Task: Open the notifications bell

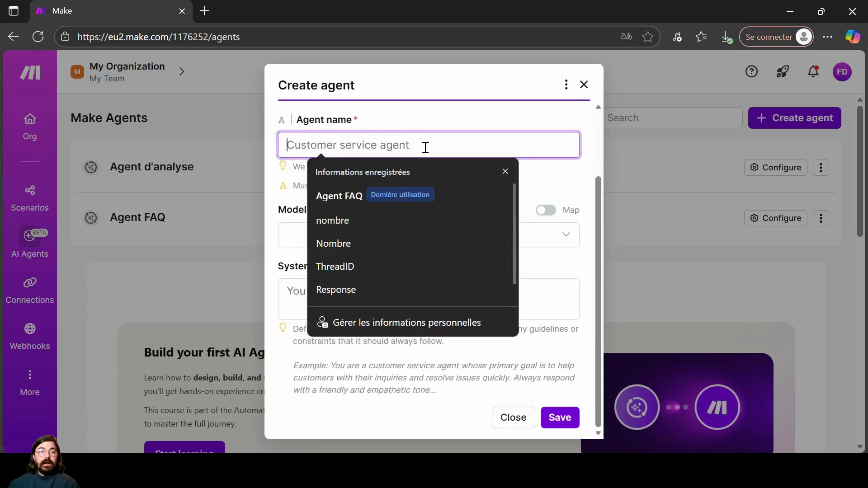Action: click(x=813, y=72)
